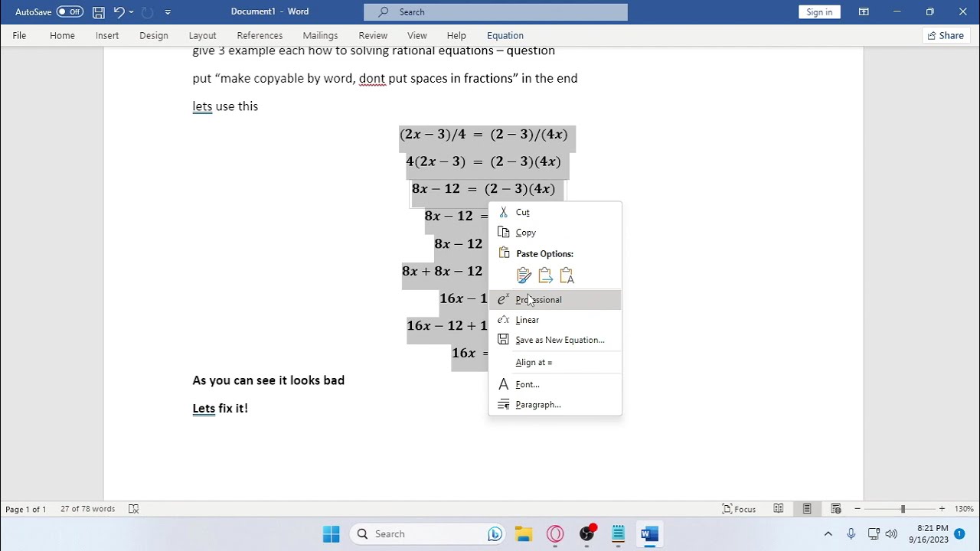Choose Cut in the context menu
The width and height of the screenshot is (980, 551).
pos(555,212)
